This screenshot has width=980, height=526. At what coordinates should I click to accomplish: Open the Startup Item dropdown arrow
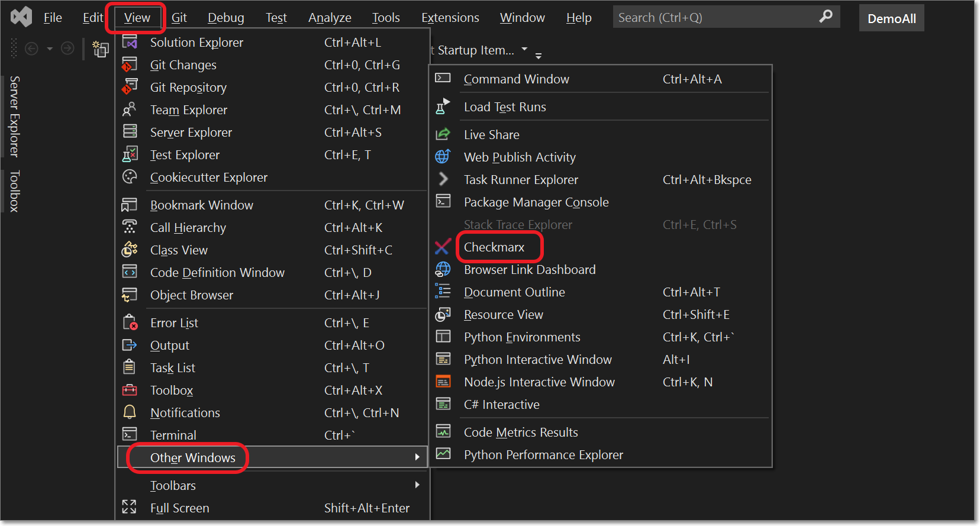click(x=524, y=49)
